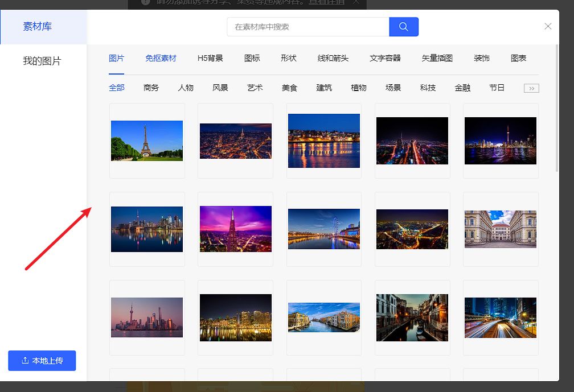Filter images by 美食
The image size is (574, 392).
289,88
